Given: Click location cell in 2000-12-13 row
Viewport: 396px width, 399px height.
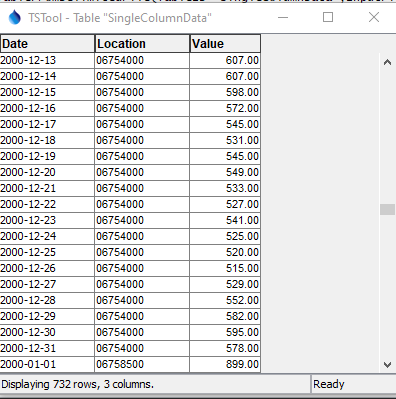Looking at the screenshot, I should [142, 60].
